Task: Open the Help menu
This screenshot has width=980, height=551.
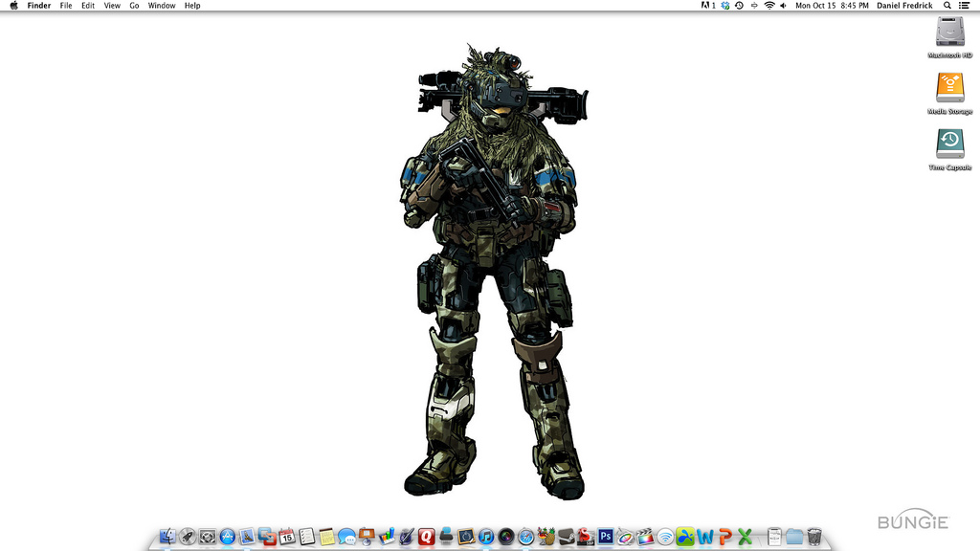Action: coord(192,6)
